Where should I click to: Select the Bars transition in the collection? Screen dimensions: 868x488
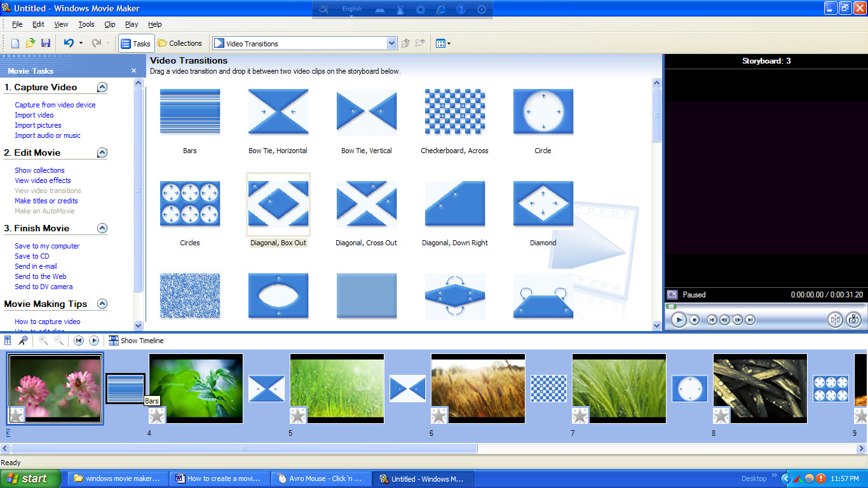coord(190,112)
